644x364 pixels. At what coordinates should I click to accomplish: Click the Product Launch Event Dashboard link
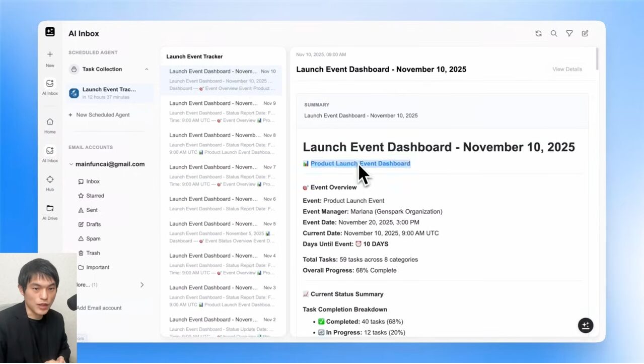pyautogui.click(x=360, y=163)
